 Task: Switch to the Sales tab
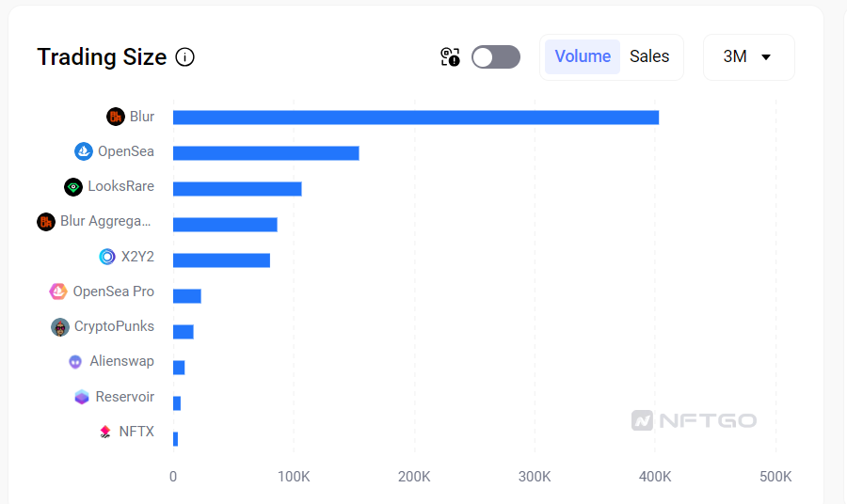649,56
